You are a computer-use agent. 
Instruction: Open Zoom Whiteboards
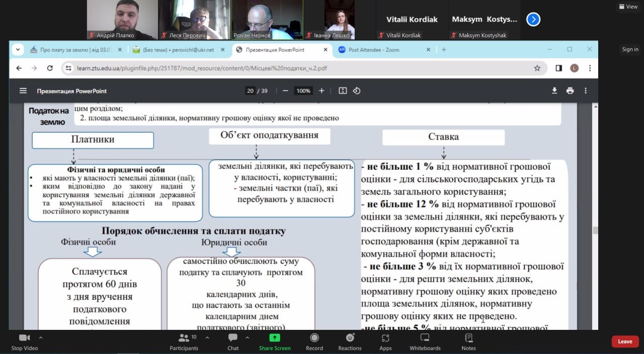point(425,341)
